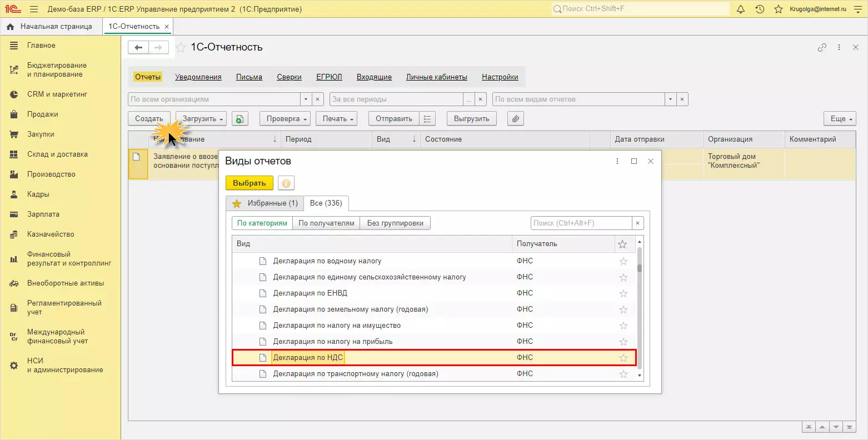Select the Без группировки grouping option
The width and height of the screenshot is (868, 440).
click(395, 223)
